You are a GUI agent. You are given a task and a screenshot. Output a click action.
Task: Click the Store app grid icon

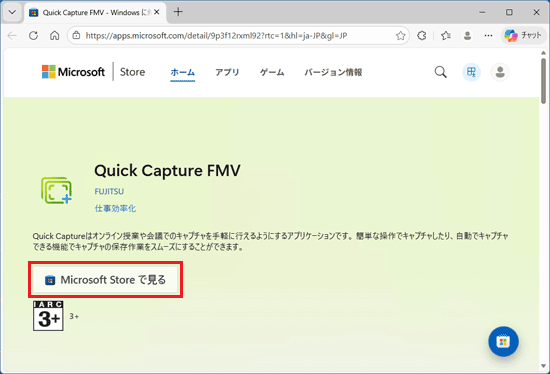coord(471,72)
